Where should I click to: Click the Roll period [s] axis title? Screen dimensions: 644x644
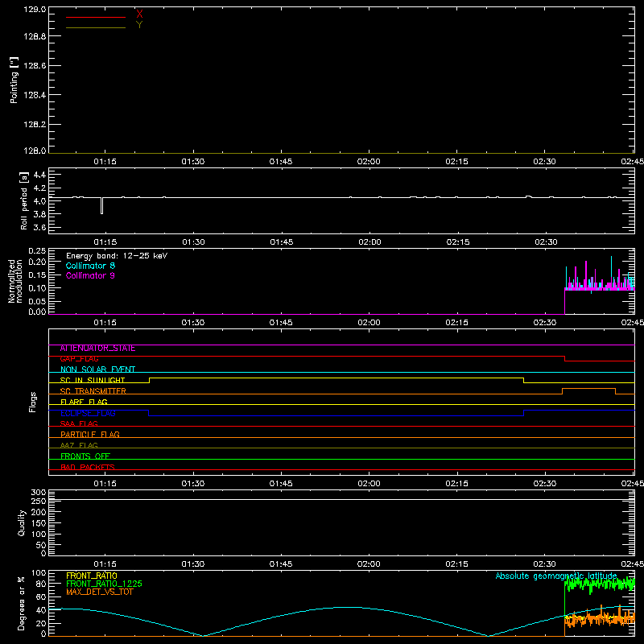click(x=24, y=200)
